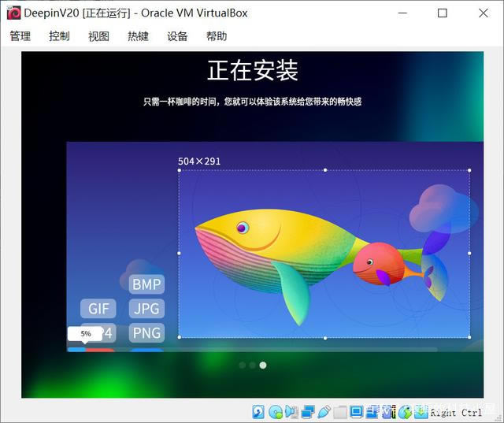Click the installation progress bar
The width and height of the screenshot is (504, 423).
point(252,350)
